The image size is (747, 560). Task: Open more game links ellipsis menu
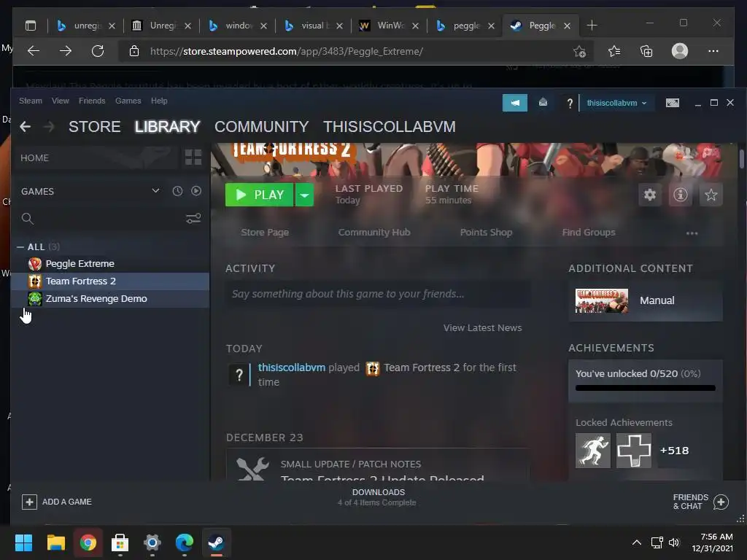pos(692,233)
